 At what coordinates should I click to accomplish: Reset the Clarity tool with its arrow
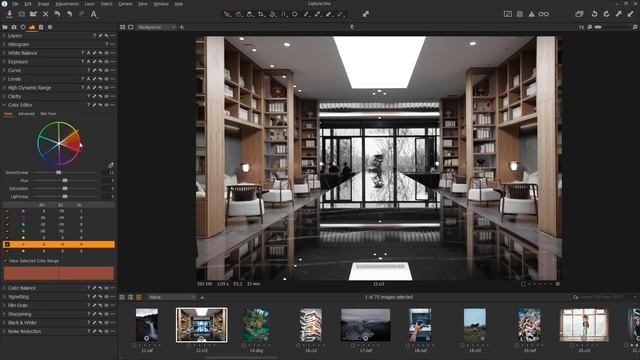[x=100, y=96]
